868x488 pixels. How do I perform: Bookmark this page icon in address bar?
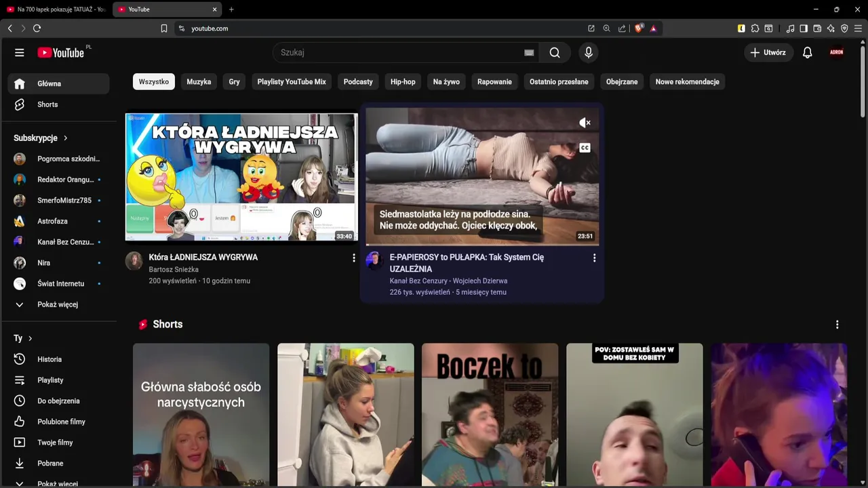[163, 28]
